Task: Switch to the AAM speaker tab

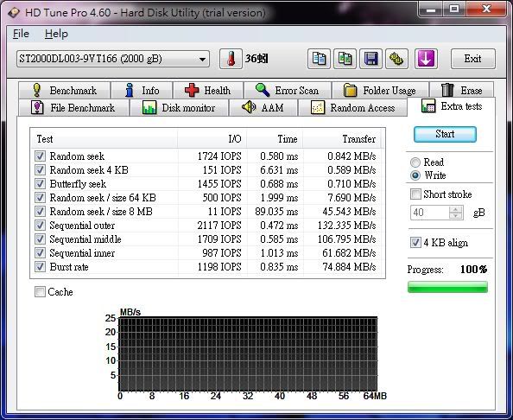Action: pyautogui.click(x=263, y=108)
